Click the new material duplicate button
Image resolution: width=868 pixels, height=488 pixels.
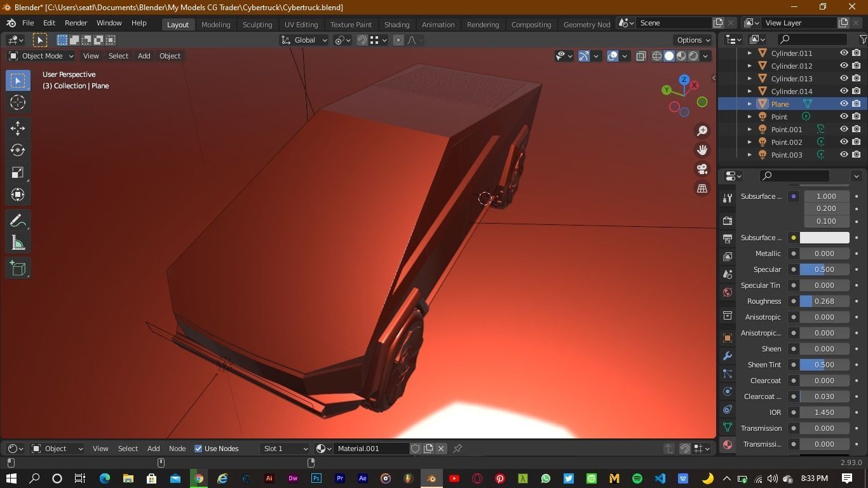[428, 449]
